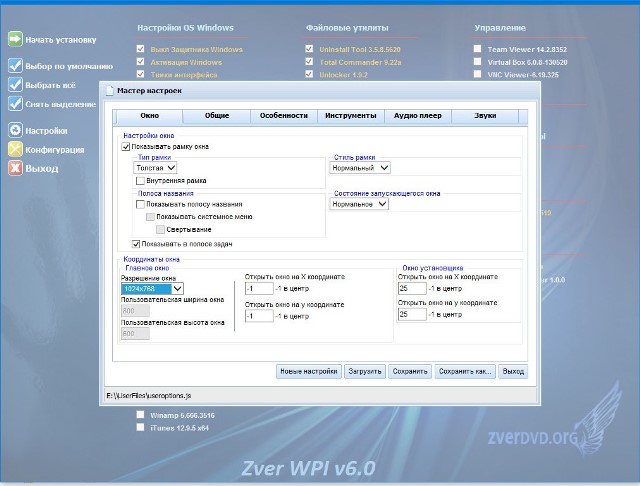Click installer window y coordinate field
Screen dimensions: 640x486
[412, 314]
